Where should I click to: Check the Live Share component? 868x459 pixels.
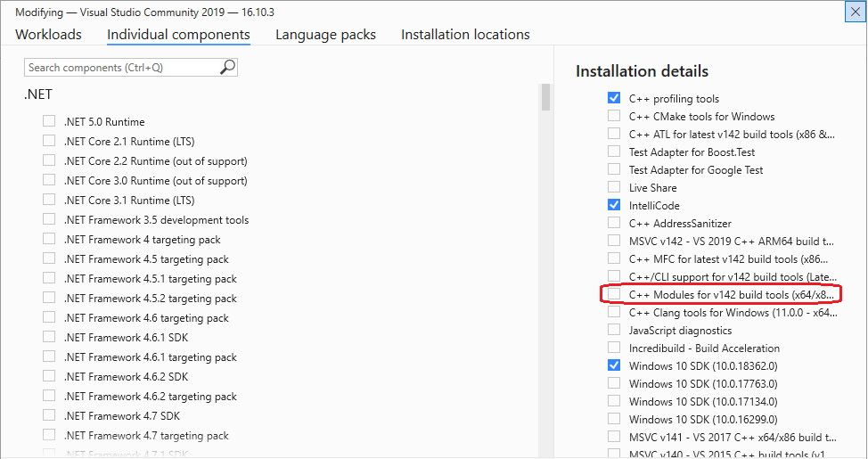[x=614, y=187]
